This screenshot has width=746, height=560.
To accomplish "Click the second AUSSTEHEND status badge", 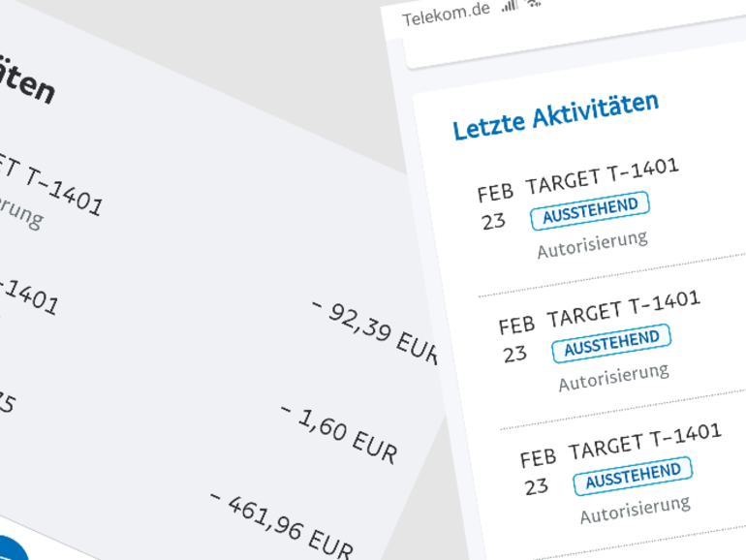I will click(x=611, y=342).
